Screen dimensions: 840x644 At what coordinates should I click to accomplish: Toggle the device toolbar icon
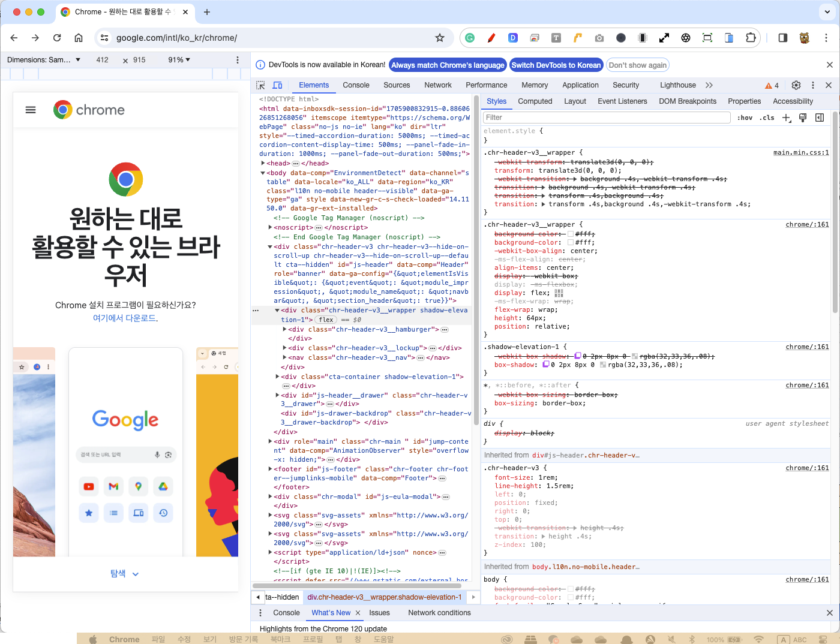click(277, 85)
